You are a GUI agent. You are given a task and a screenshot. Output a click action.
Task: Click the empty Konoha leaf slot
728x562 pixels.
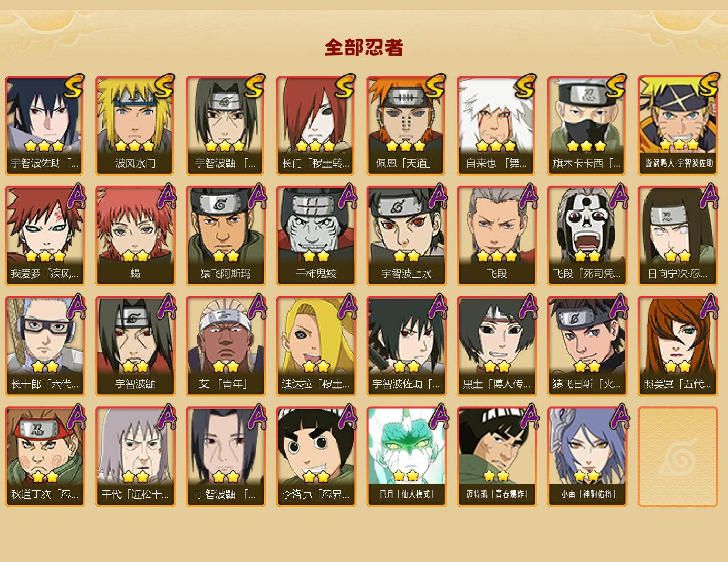pos(678,457)
